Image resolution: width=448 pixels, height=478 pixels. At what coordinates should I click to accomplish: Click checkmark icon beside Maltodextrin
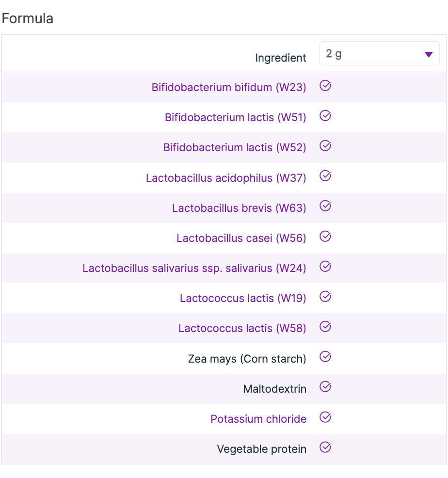coord(325,387)
